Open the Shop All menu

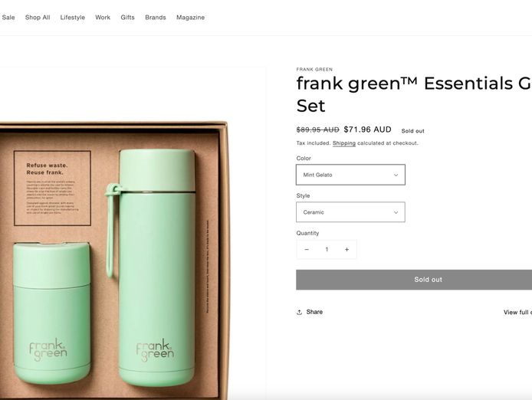point(38,18)
